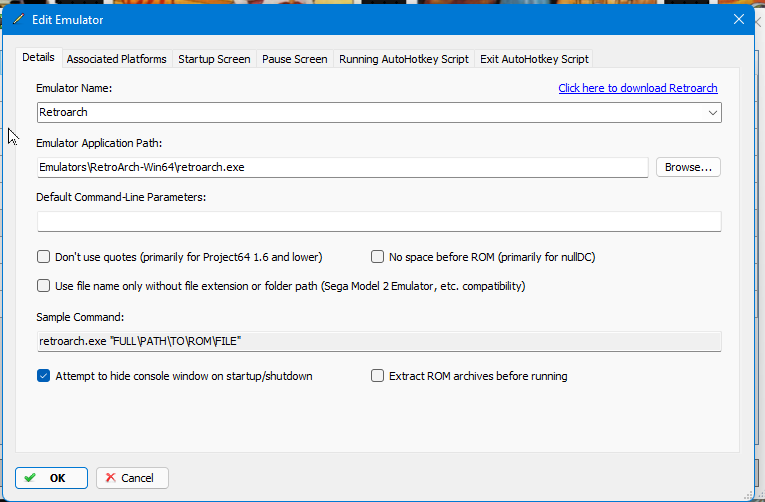
Task: Enable Don't use quotes checkbox
Action: click(43, 257)
